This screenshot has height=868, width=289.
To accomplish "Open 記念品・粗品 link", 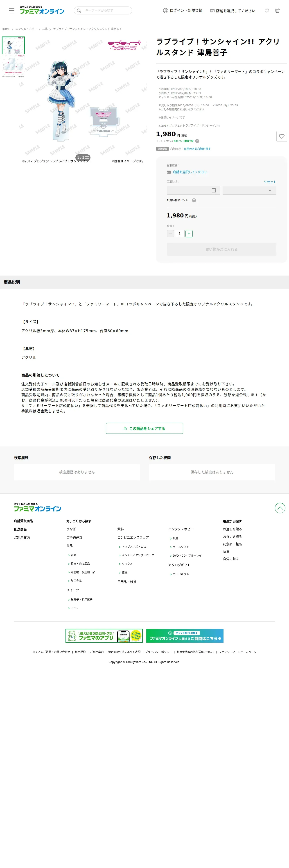I will click(233, 544).
